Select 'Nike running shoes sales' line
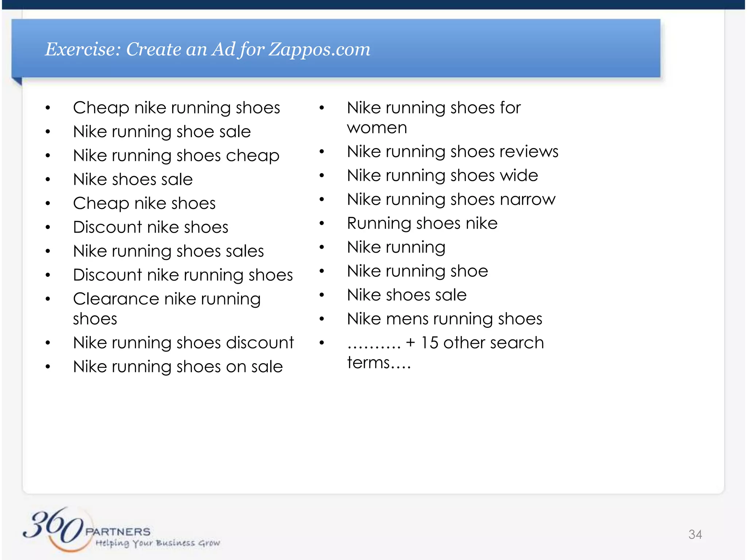 (169, 251)
